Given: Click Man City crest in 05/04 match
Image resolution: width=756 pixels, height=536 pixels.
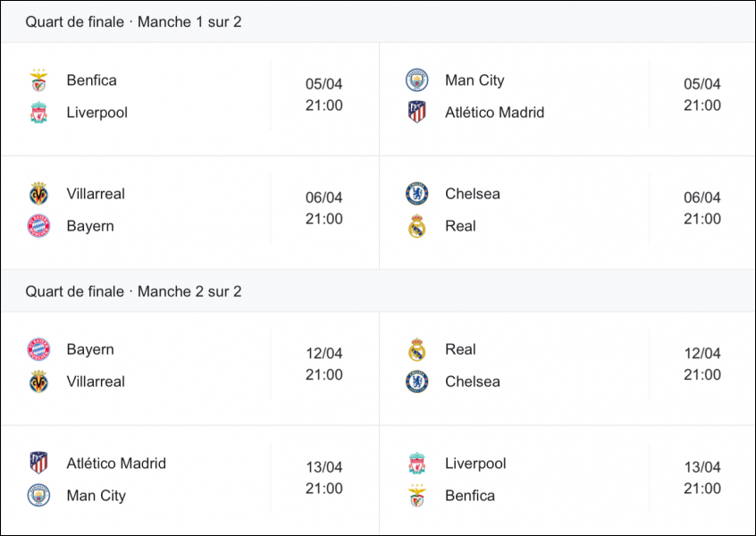Looking at the screenshot, I should point(416,80).
